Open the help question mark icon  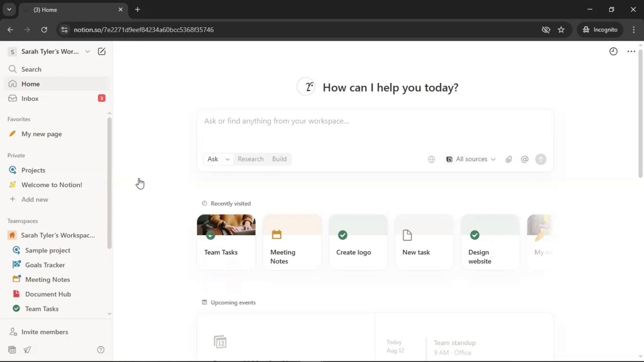point(101,350)
